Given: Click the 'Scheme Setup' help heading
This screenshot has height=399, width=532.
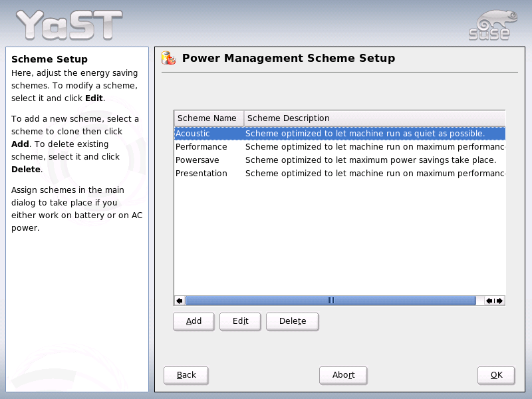Looking at the screenshot, I should 49,59.
